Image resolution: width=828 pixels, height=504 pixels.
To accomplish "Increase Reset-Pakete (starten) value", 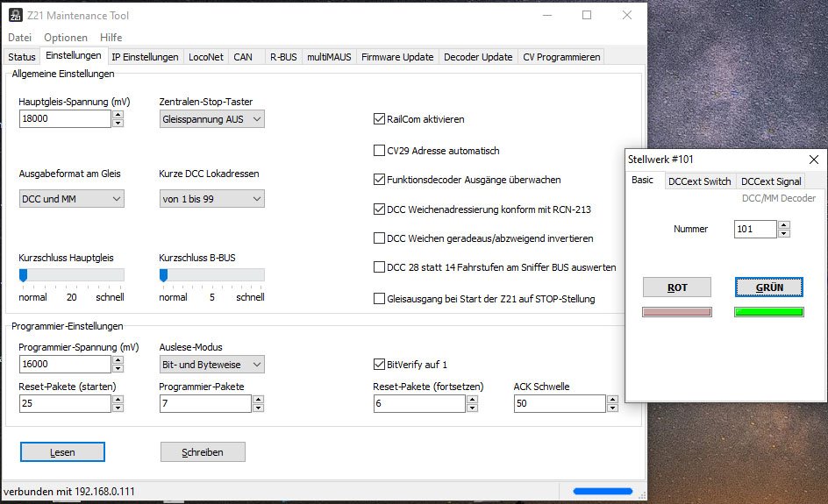I will coord(118,400).
